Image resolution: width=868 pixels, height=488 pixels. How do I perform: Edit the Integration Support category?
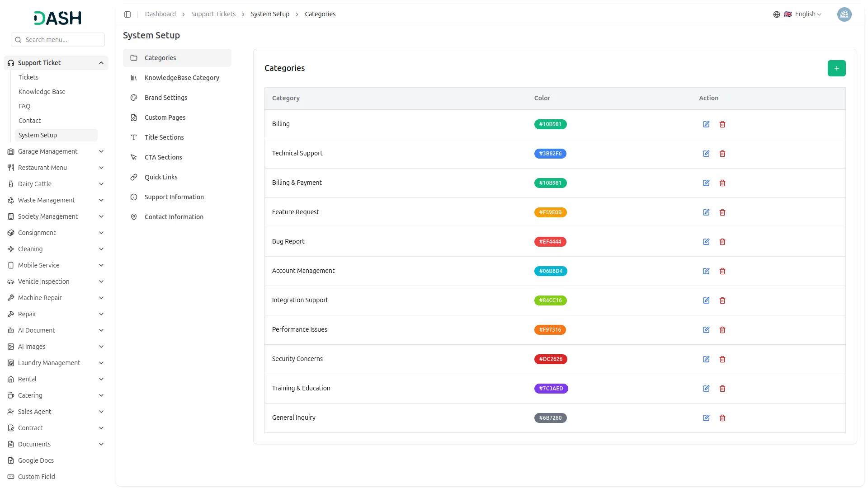[x=706, y=300]
